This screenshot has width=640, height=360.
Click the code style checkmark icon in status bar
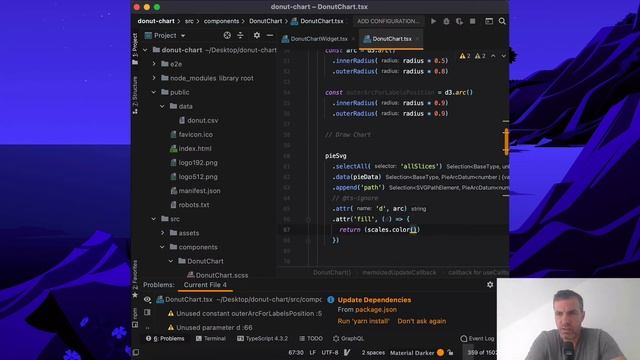[347, 353]
